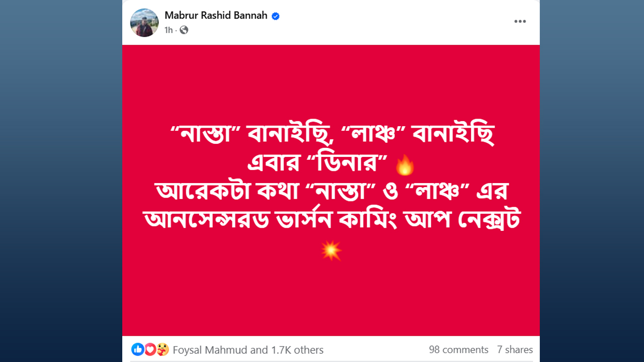Image resolution: width=644 pixels, height=362 pixels.
Task: Click the blue verified badge
Action: tap(276, 16)
